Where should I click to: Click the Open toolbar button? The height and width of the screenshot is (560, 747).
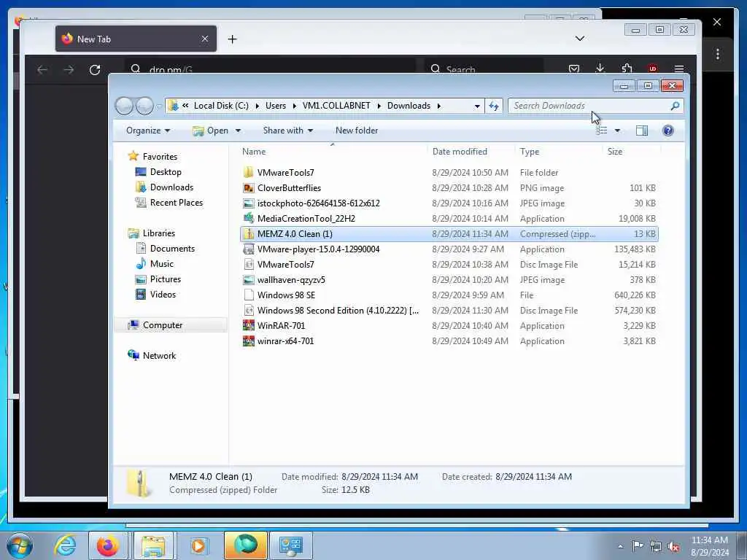pyautogui.click(x=211, y=131)
